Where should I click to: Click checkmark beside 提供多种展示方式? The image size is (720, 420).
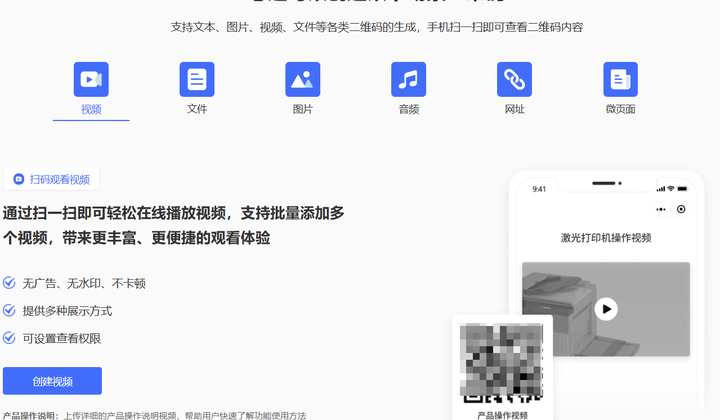point(9,311)
